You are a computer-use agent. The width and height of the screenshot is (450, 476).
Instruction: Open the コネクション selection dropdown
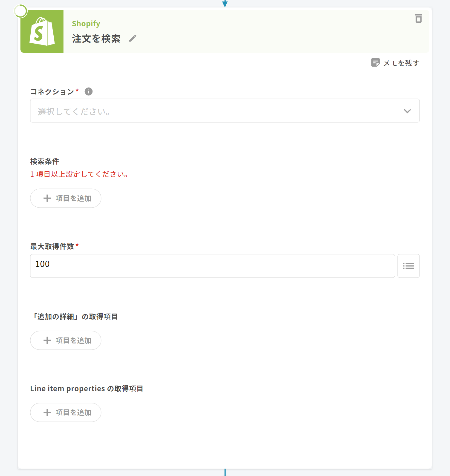tap(216, 111)
